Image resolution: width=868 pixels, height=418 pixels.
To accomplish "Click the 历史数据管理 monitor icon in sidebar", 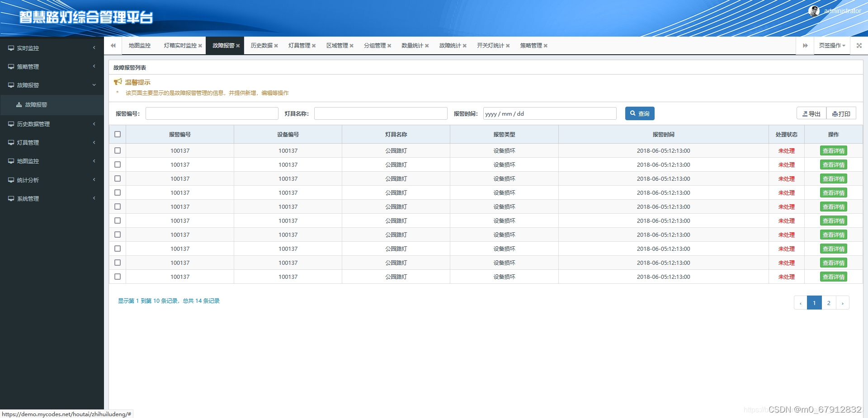I will [11, 124].
